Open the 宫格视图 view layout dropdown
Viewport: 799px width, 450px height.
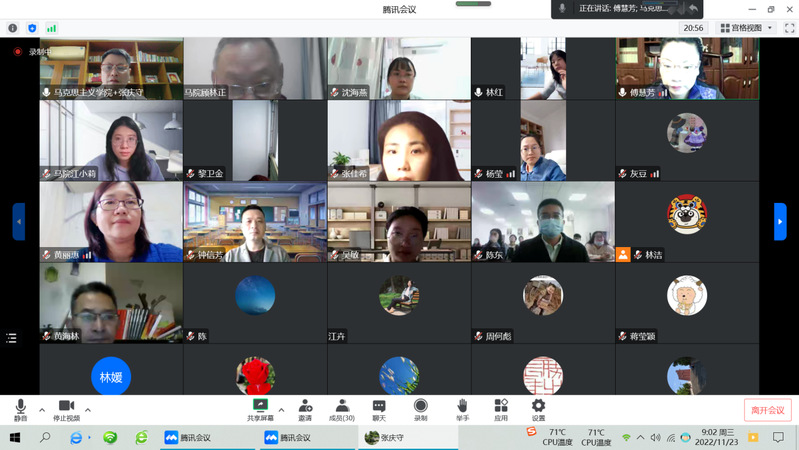(x=747, y=28)
